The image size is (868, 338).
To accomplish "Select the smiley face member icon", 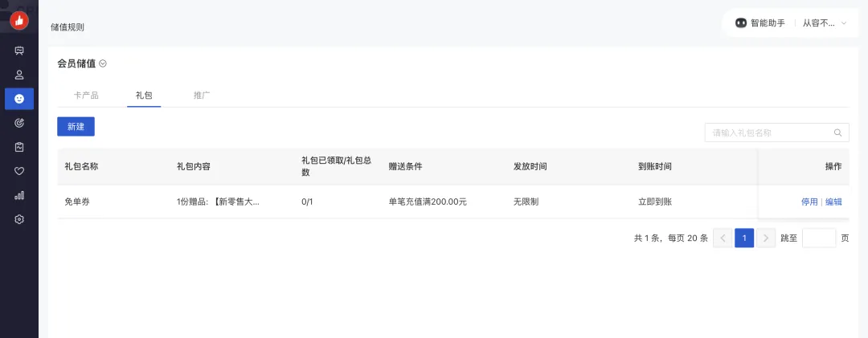I will pyautogui.click(x=19, y=99).
